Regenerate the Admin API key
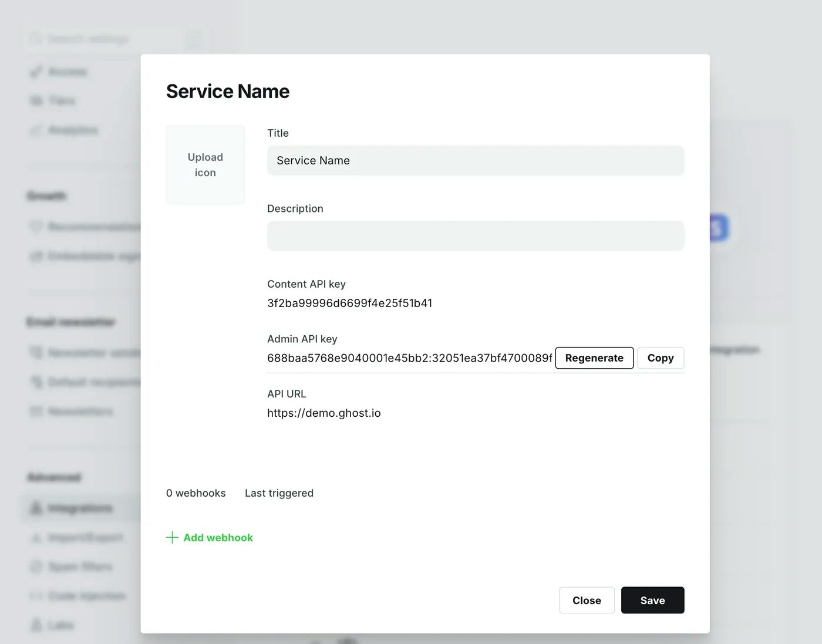Viewport: 822px width, 644px height. point(594,358)
